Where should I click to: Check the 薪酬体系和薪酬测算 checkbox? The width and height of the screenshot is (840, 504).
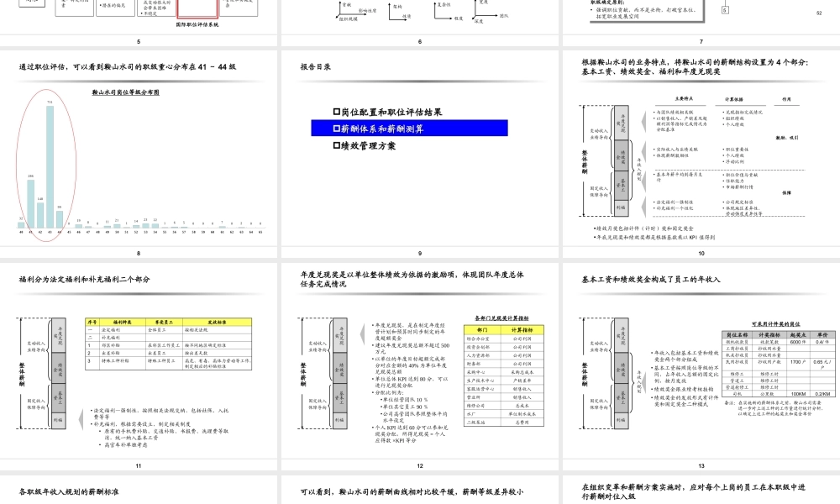pyautogui.click(x=336, y=128)
